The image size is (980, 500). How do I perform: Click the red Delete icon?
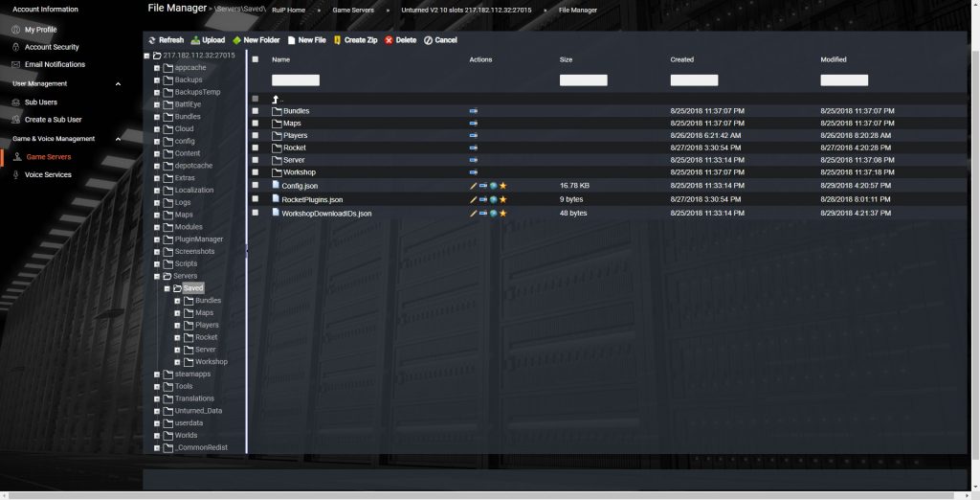click(x=389, y=40)
